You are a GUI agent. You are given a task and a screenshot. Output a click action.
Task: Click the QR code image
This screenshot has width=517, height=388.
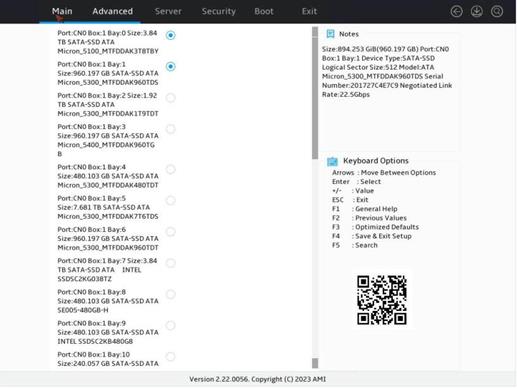tap(382, 300)
